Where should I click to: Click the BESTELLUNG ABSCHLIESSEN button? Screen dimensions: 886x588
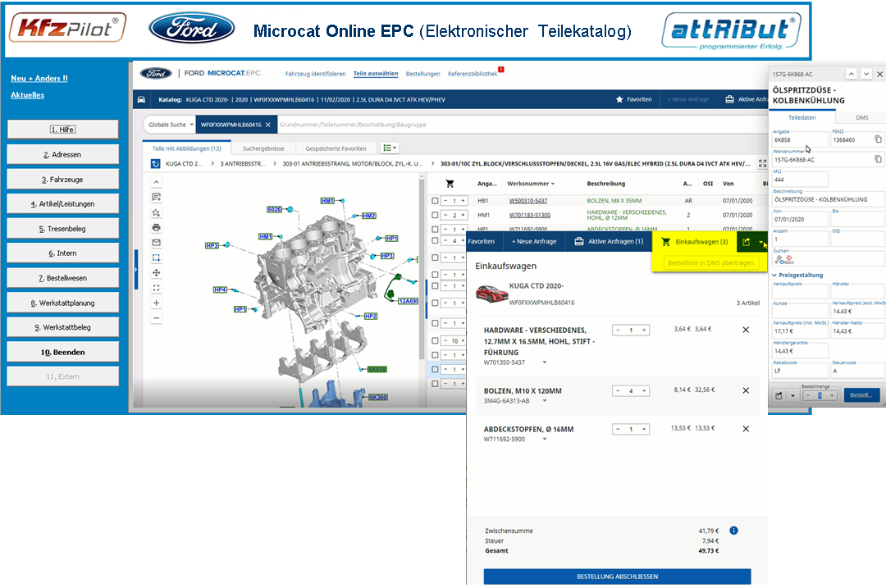619,577
